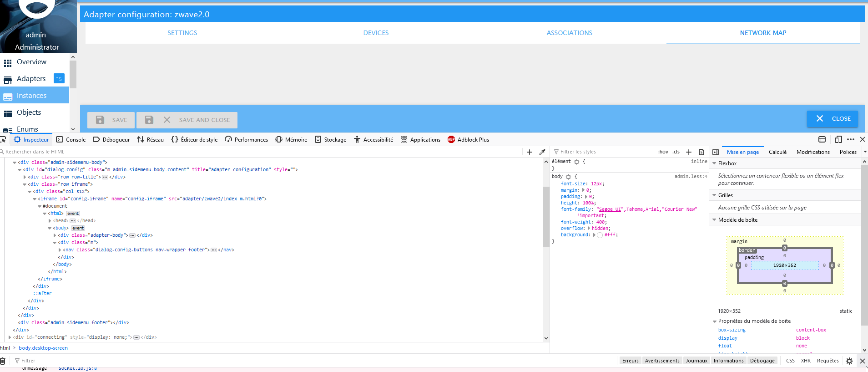The width and height of the screenshot is (868, 372).
Task: Open the DEVICES adapter tab
Action: pyautogui.click(x=376, y=33)
